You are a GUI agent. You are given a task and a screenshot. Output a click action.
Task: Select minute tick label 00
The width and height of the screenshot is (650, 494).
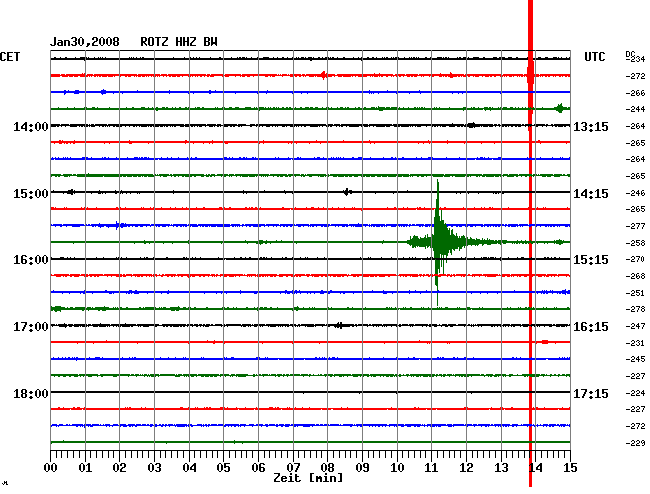(x=51, y=468)
